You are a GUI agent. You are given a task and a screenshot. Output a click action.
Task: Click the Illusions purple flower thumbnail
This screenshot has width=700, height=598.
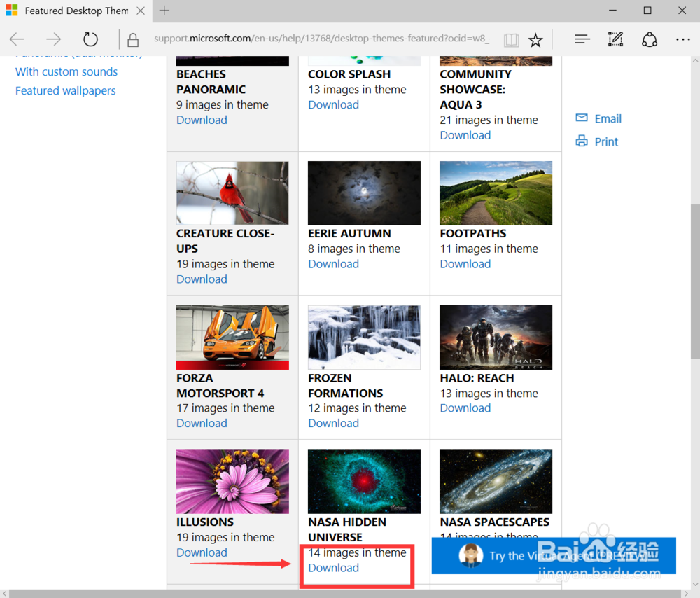click(x=232, y=482)
